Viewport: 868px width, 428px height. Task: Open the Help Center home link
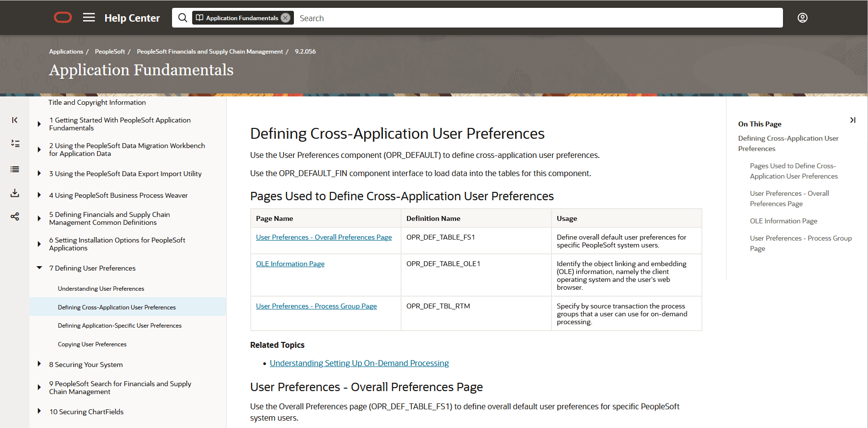coord(132,18)
